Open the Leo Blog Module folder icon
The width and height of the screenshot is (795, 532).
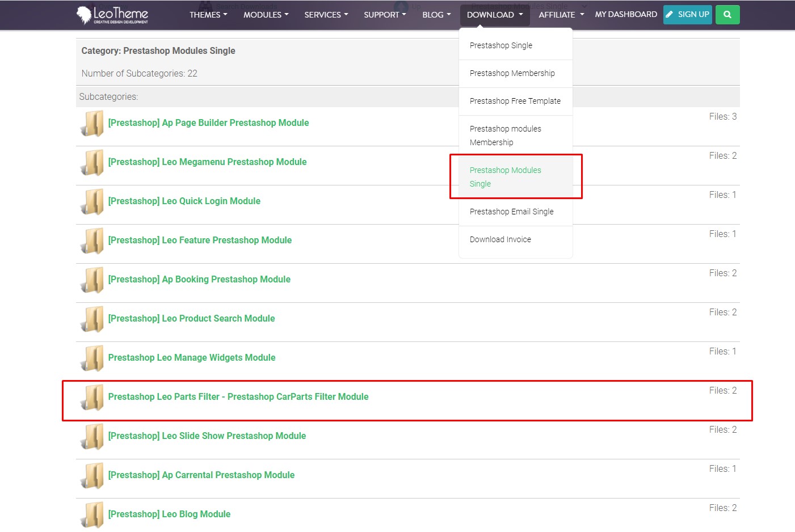tap(92, 515)
